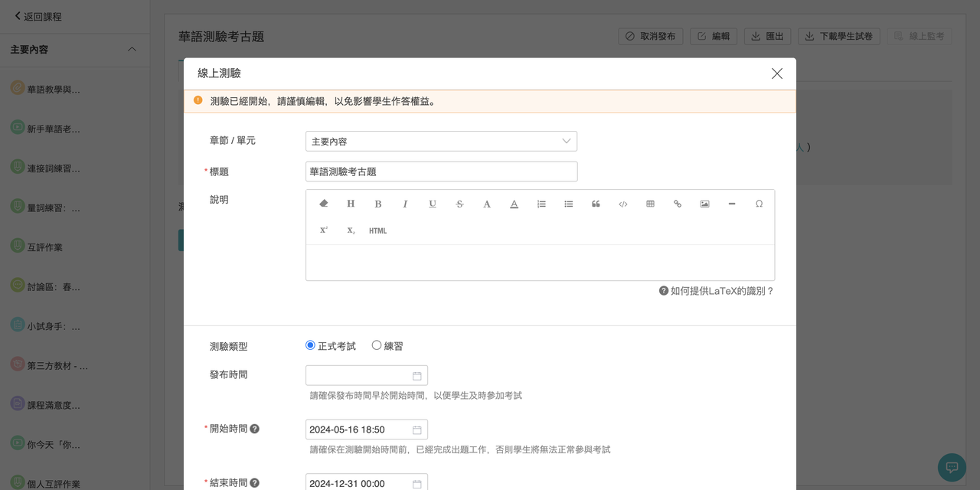The height and width of the screenshot is (490, 980).
Task: Go back via 返回課程 link
Action: click(38, 16)
